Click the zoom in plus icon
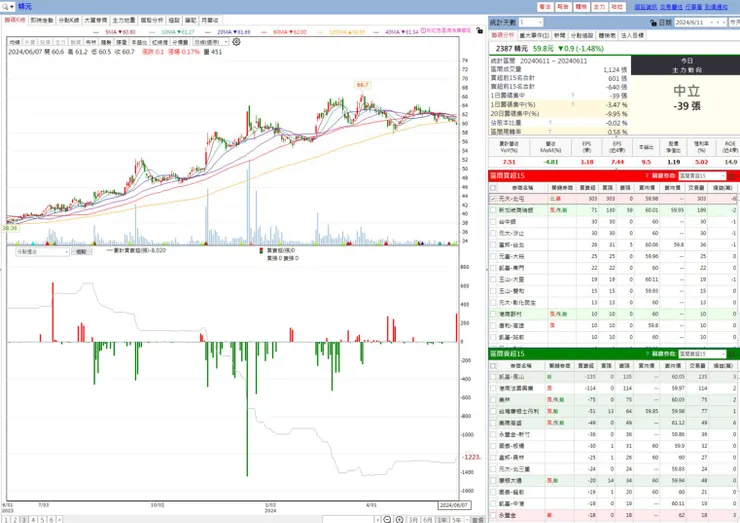Viewport: 740px width, 523px height. pos(399,519)
